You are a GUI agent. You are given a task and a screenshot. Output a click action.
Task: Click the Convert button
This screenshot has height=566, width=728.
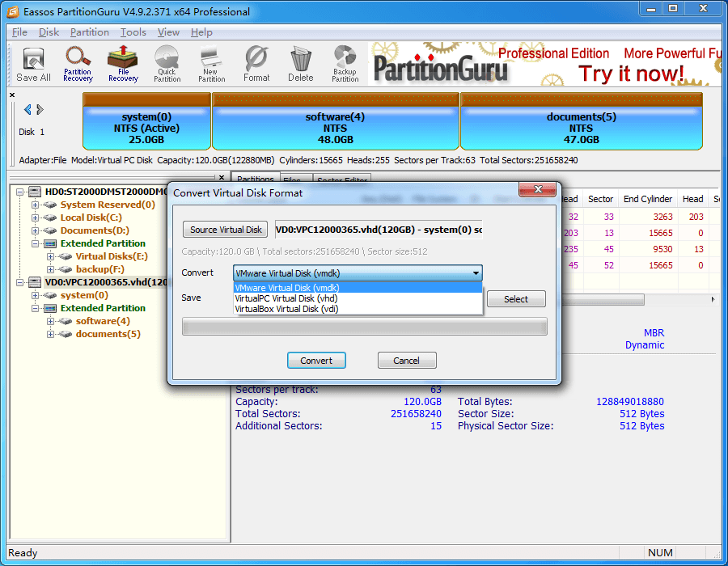(316, 361)
